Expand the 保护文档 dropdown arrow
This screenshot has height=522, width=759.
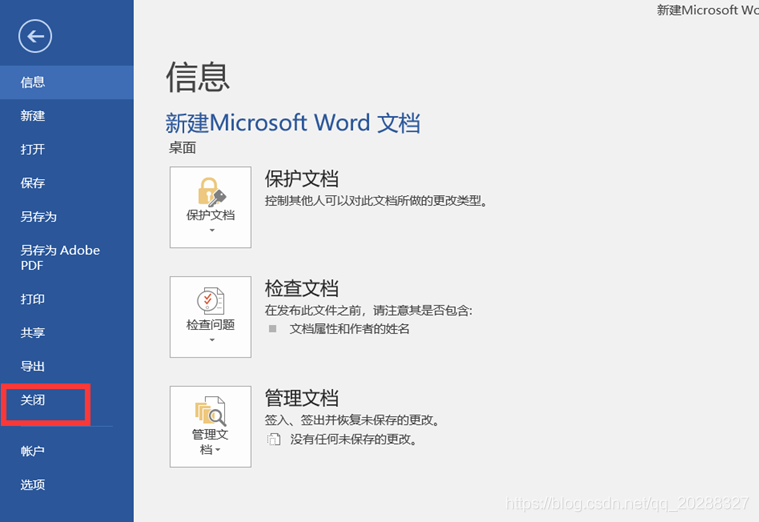point(212,230)
